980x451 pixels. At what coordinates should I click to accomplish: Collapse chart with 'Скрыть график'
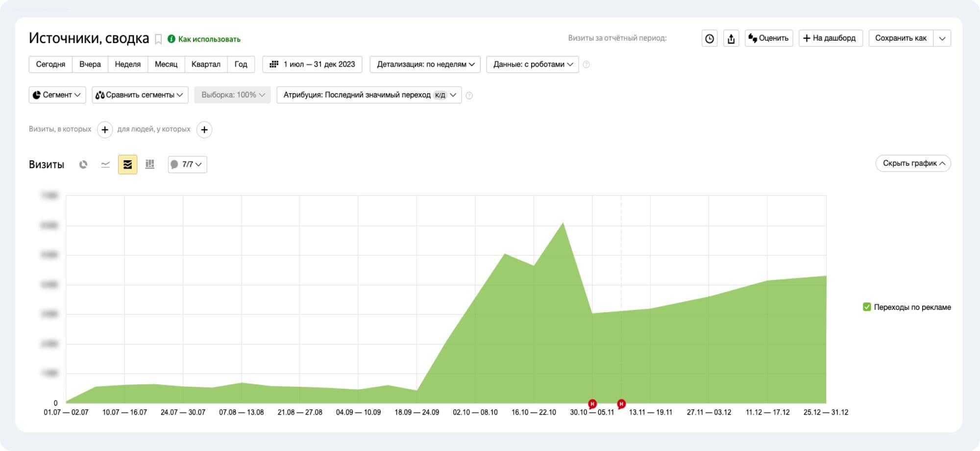coord(913,164)
